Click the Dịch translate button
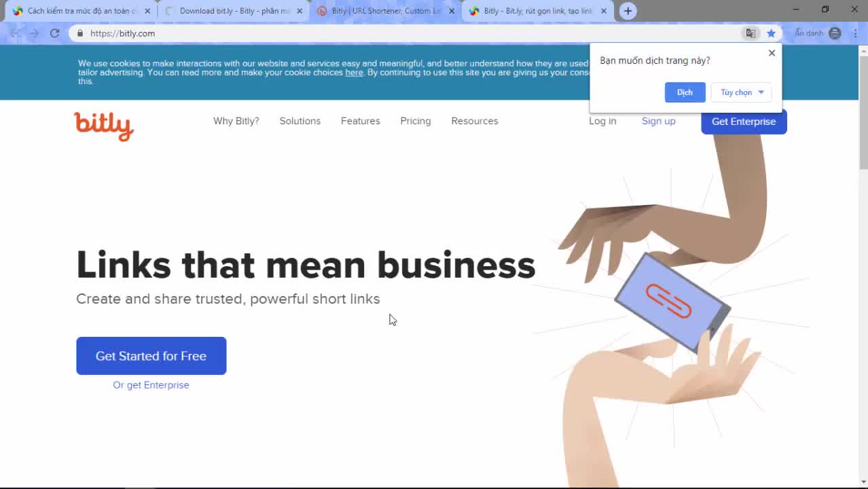This screenshot has height=489, width=868. 685,92
